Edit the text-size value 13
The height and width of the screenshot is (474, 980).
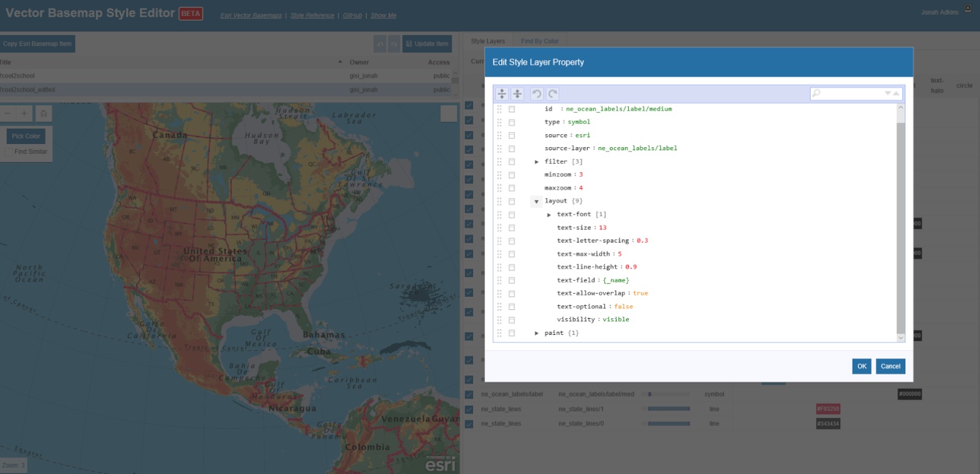click(602, 227)
